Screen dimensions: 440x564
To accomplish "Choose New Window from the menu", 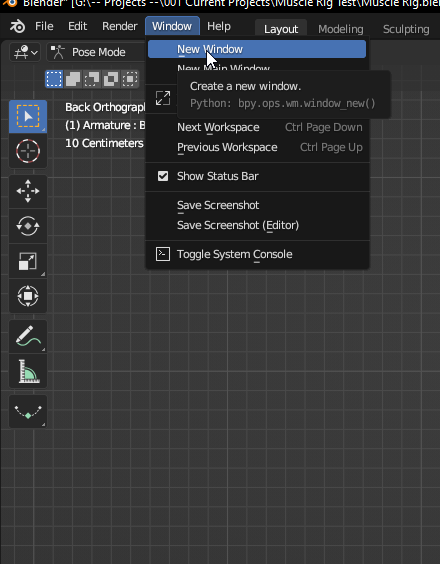I will [x=257, y=49].
